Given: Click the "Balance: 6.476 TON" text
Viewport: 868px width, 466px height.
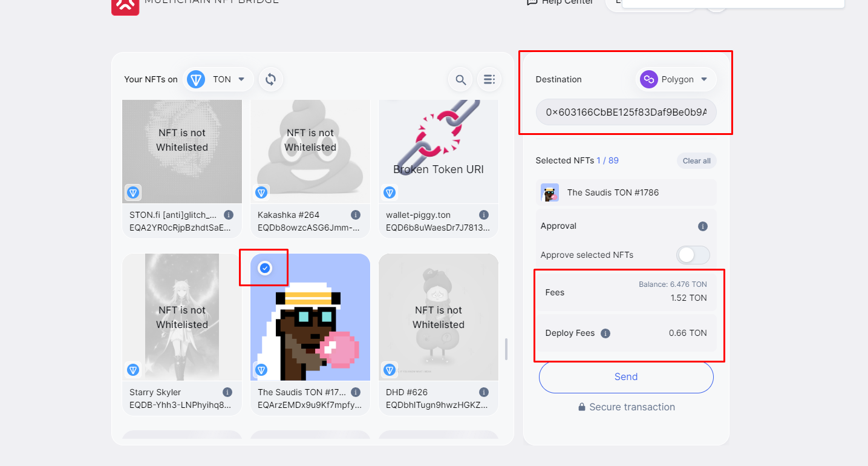Looking at the screenshot, I should click(x=673, y=284).
